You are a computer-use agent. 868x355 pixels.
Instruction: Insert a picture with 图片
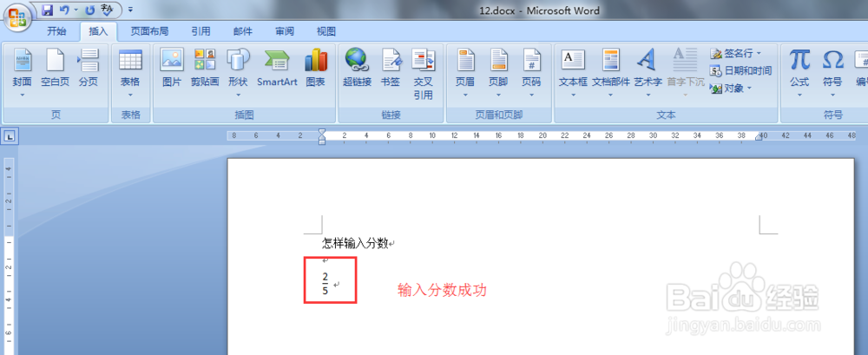[172, 68]
